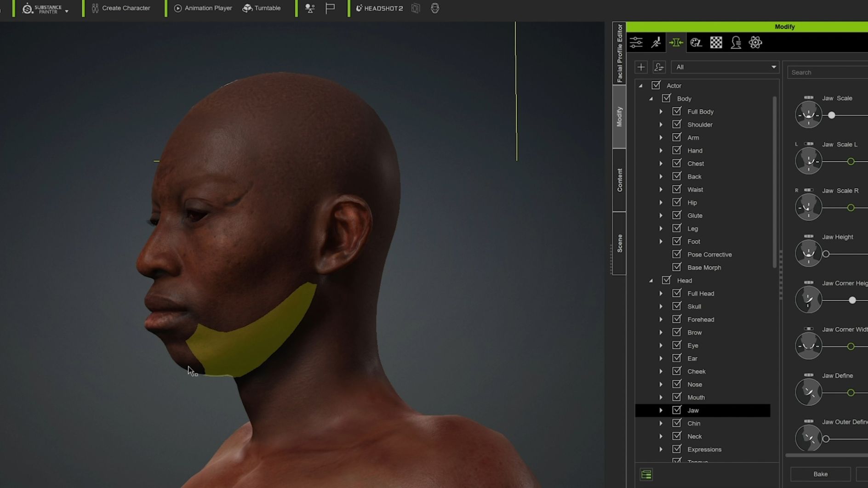Viewport: 868px width, 488px height.
Task: Open the physics atom settings icon
Action: (755, 42)
